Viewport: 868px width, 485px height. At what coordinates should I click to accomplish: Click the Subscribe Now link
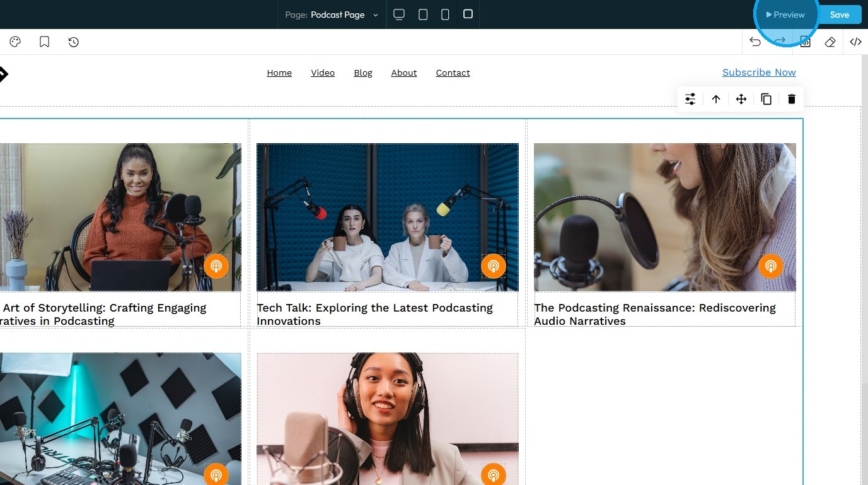point(759,73)
